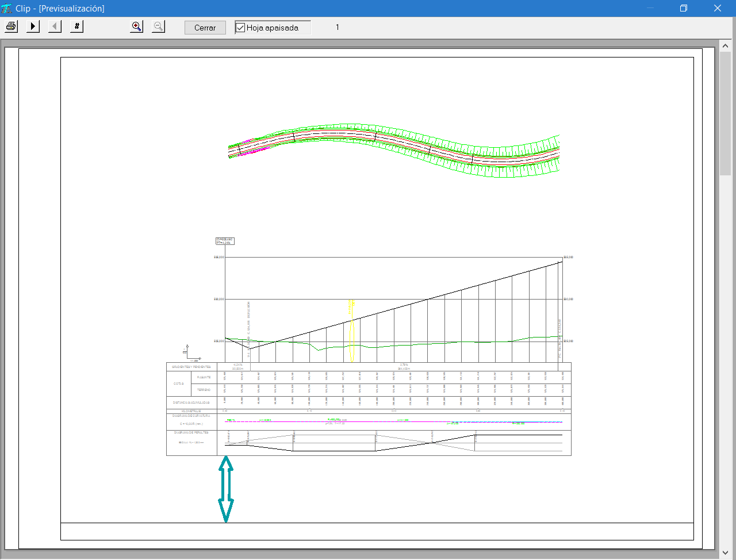
Task: Click the 'DISTANCIAS ACUMULADAS' row label
Action: [191, 402]
